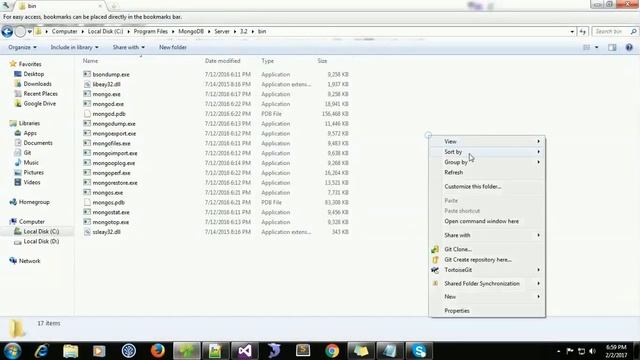The width and height of the screenshot is (640, 360).
Task: Select Documents under Libraries
Action: tap(38, 143)
